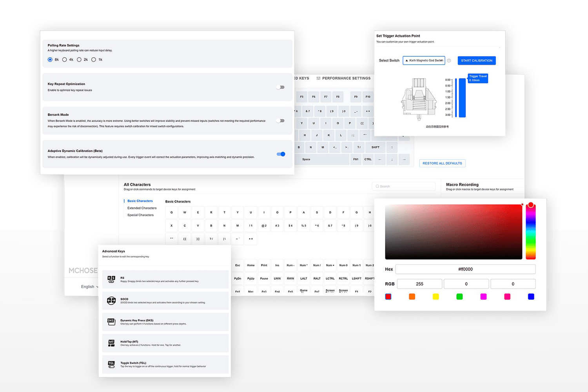Click the up arrow key on keyboard layout
The width and height of the screenshot is (588, 392).
(x=392, y=147)
